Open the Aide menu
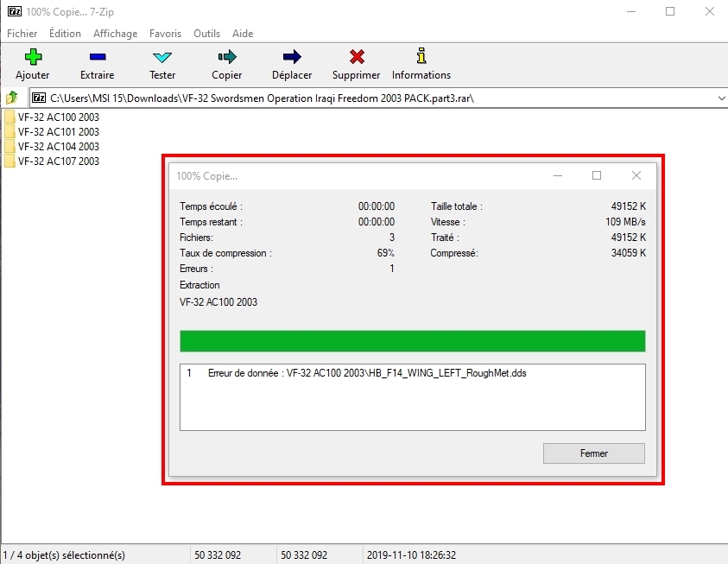This screenshot has width=728, height=564. coord(243,34)
